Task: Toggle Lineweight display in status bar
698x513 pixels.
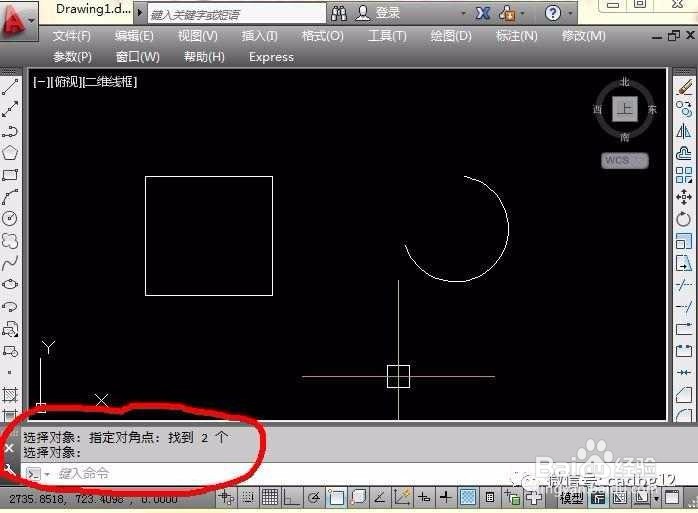Action: pos(446,497)
